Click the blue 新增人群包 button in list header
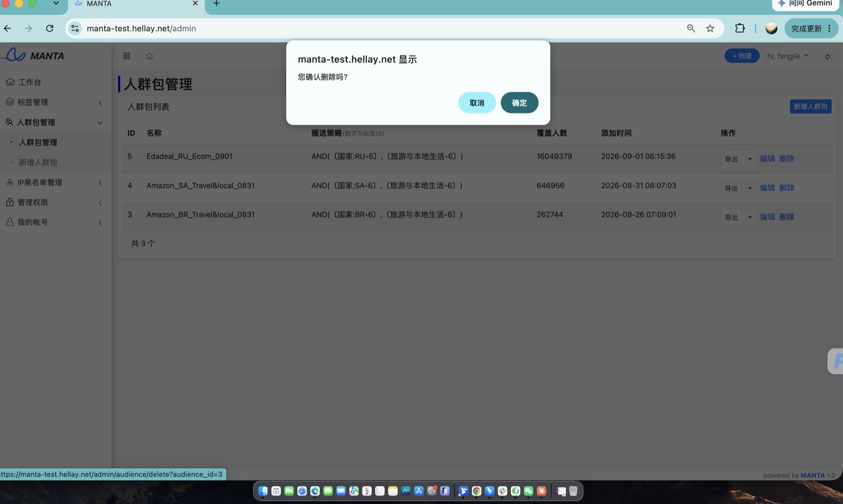Viewport: 843px width, 504px height. pos(810,106)
